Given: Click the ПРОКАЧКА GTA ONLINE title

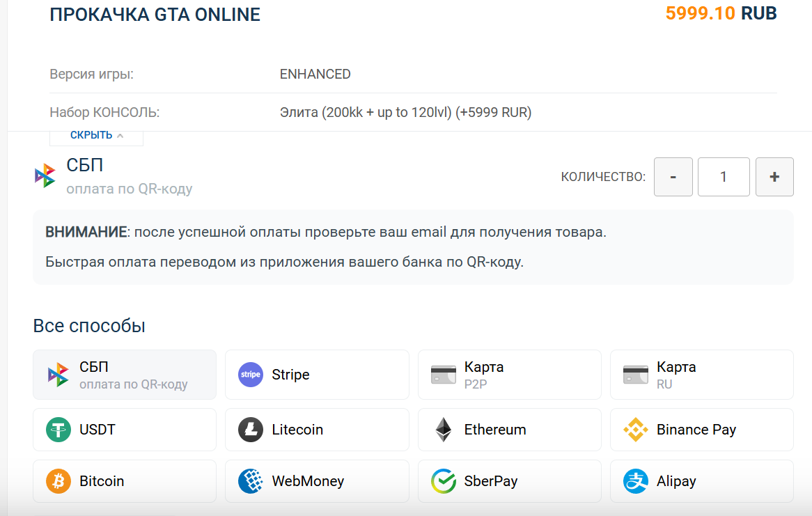Looking at the screenshot, I should click(155, 15).
